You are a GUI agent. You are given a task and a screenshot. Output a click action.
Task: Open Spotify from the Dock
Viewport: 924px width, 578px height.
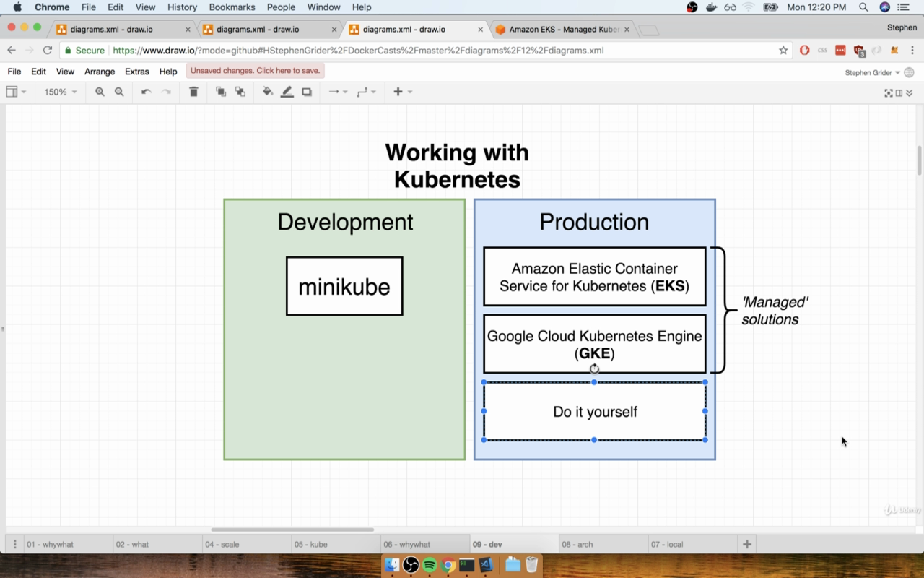[x=430, y=565]
